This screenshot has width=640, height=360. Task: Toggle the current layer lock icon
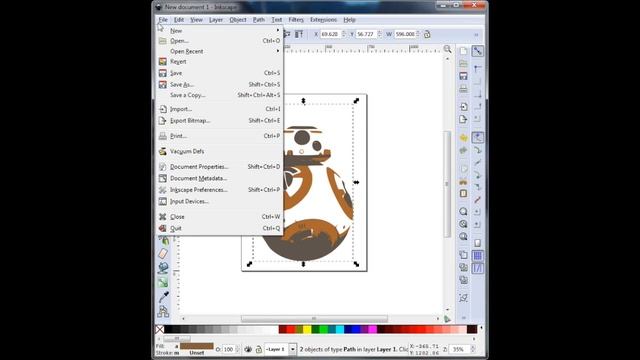[x=258, y=349]
